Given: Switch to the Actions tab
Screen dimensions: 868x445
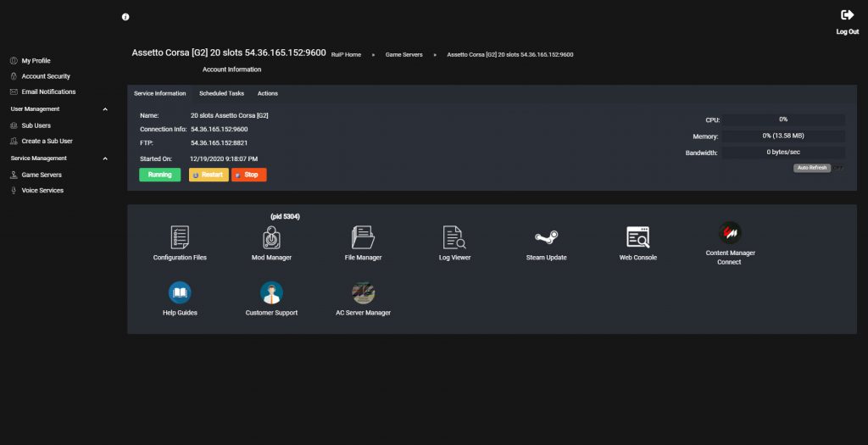Looking at the screenshot, I should [x=267, y=93].
